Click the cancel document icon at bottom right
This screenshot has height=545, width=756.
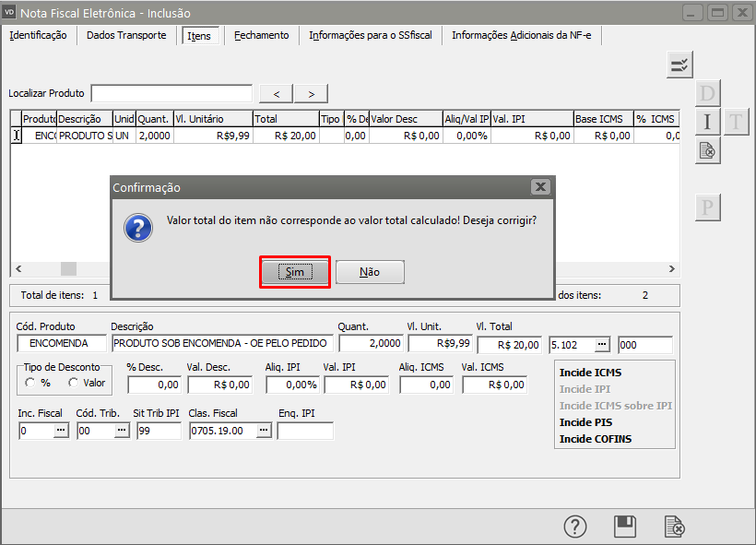click(x=675, y=526)
